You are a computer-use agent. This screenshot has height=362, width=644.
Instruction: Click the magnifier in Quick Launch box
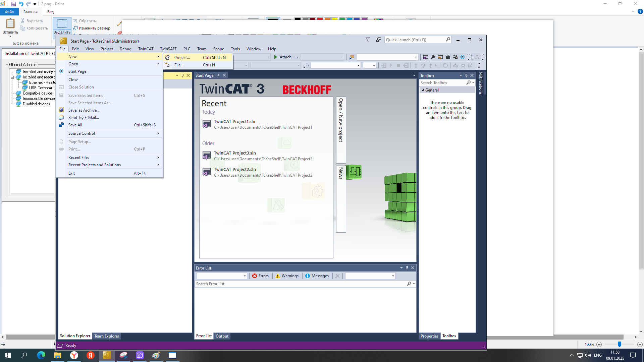pyautogui.click(x=448, y=40)
